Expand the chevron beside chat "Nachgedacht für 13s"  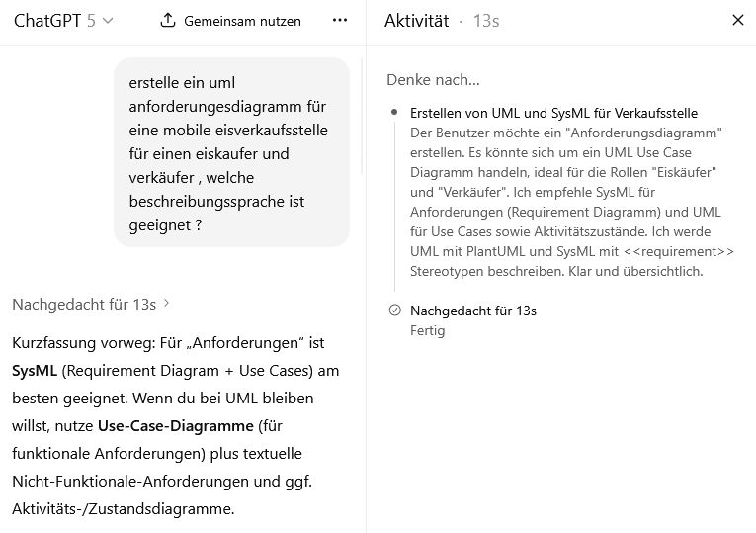click(x=167, y=304)
